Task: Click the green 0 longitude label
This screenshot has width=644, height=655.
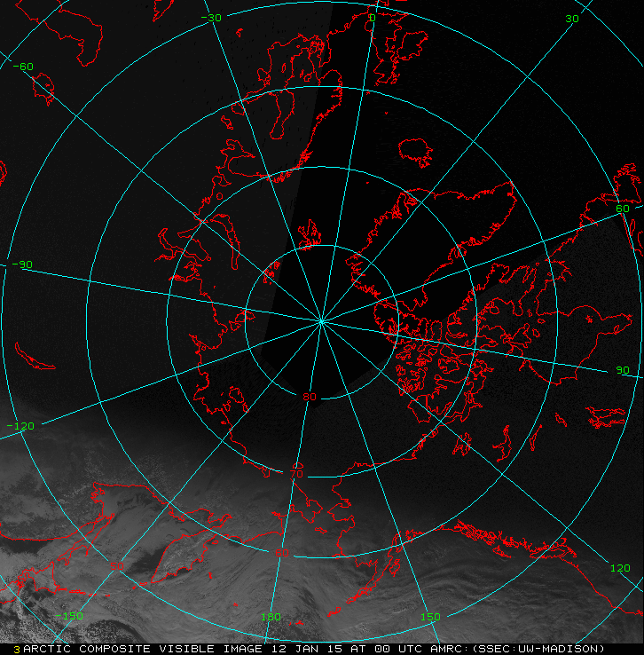Action: [373, 18]
